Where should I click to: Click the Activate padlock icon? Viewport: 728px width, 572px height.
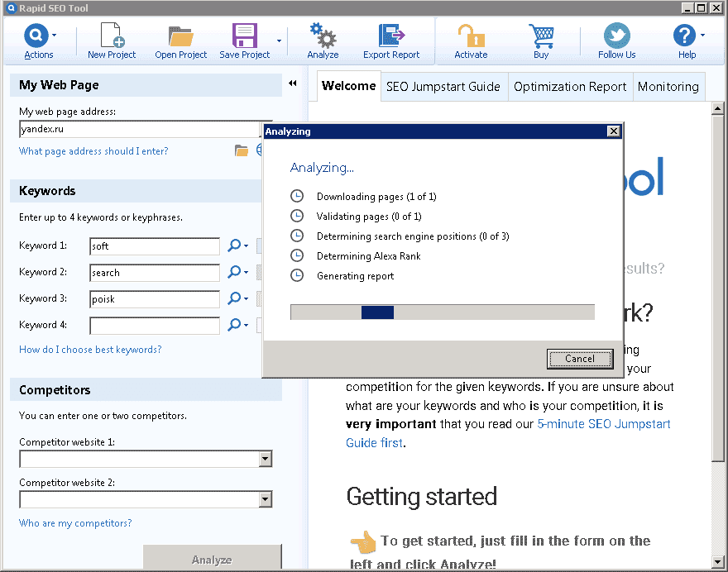[471, 36]
